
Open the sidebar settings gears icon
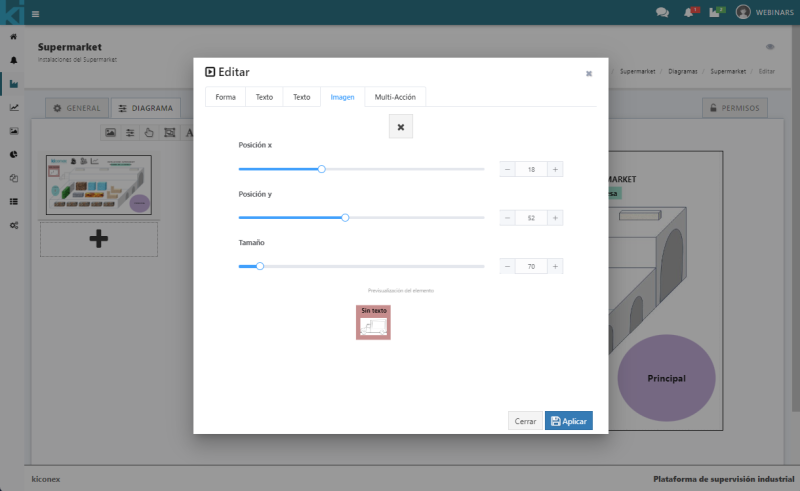click(13, 225)
